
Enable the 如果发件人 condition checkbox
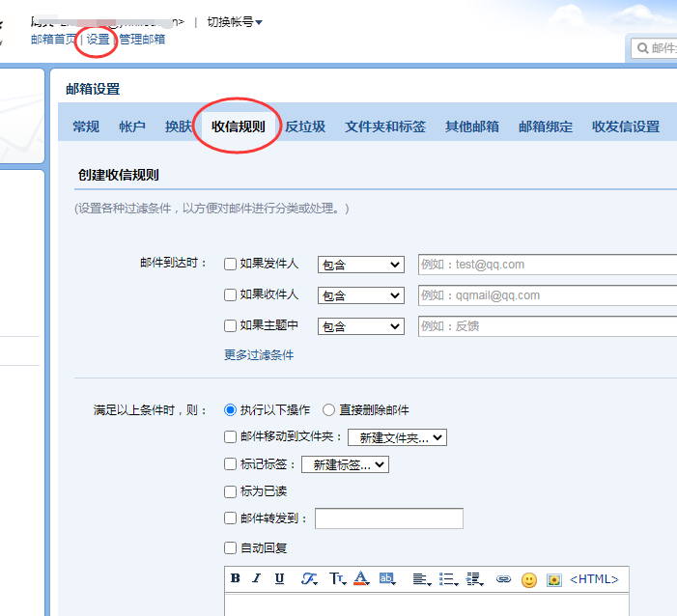click(230, 264)
